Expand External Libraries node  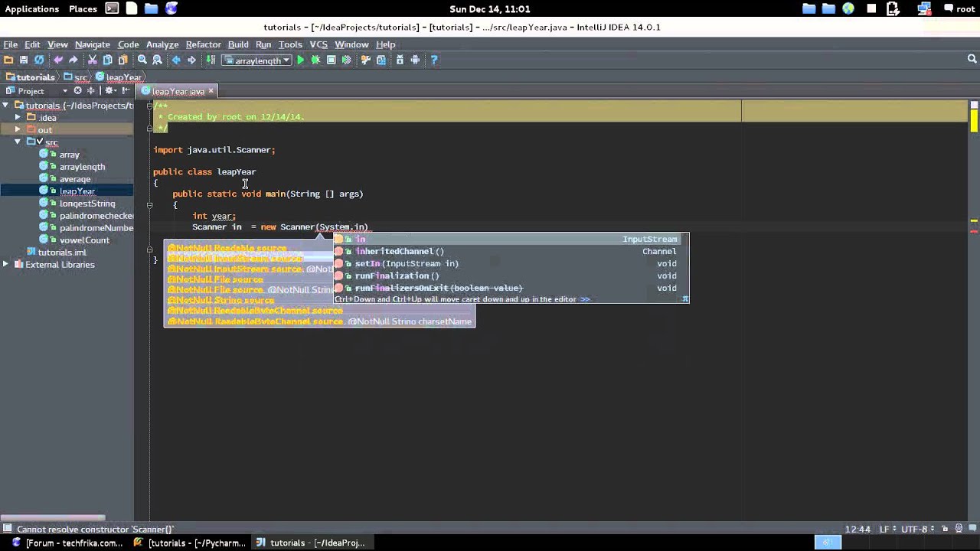coord(6,265)
